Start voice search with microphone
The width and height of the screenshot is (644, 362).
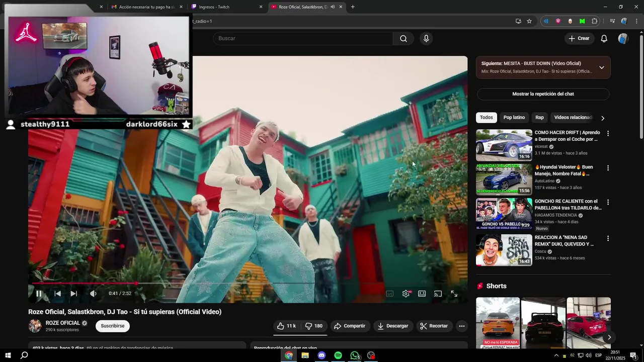tap(426, 38)
